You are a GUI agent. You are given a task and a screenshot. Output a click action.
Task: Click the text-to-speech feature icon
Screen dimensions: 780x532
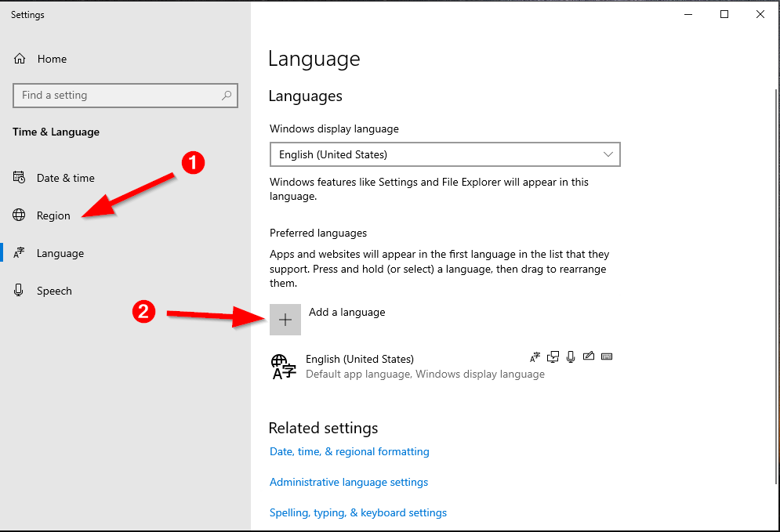[x=553, y=357]
